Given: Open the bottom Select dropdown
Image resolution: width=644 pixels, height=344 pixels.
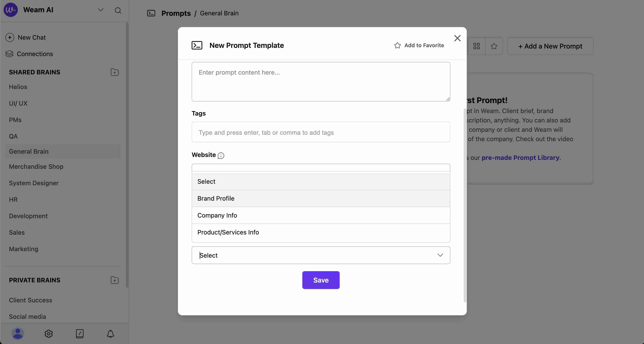Looking at the screenshot, I should pyautogui.click(x=321, y=255).
